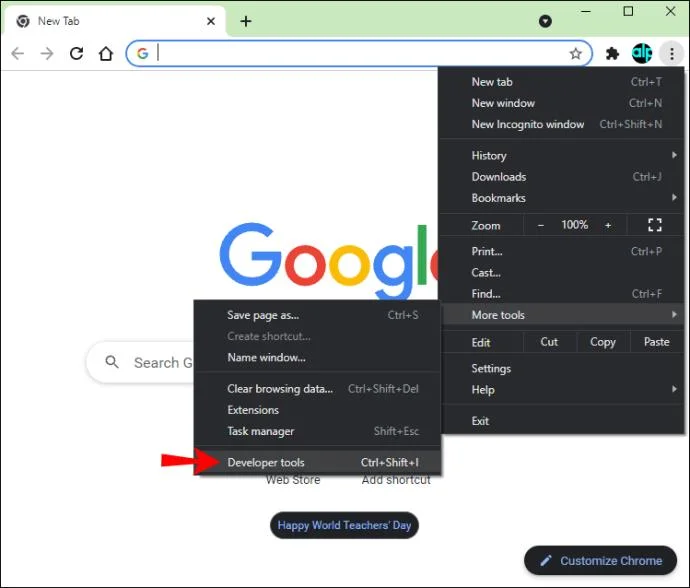Minimize the Chrome window
Image resolution: width=690 pixels, height=588 pixels.
click(x=586, y=11)
